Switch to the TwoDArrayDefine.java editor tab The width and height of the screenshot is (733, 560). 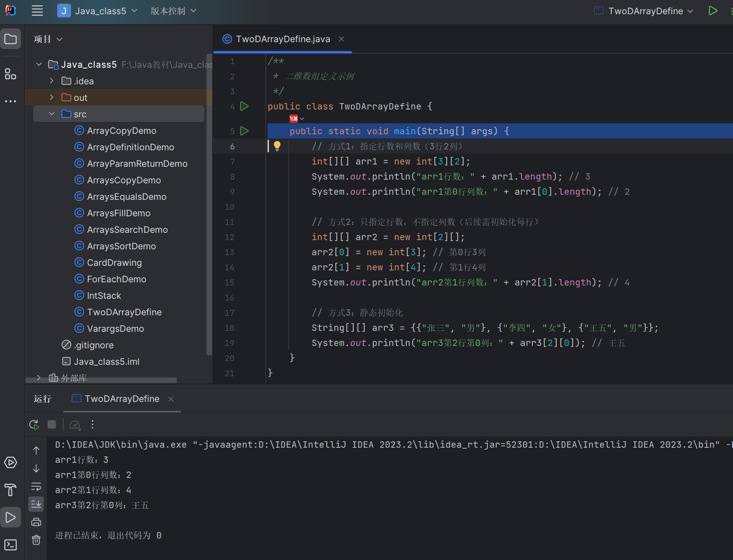point(283,39)
